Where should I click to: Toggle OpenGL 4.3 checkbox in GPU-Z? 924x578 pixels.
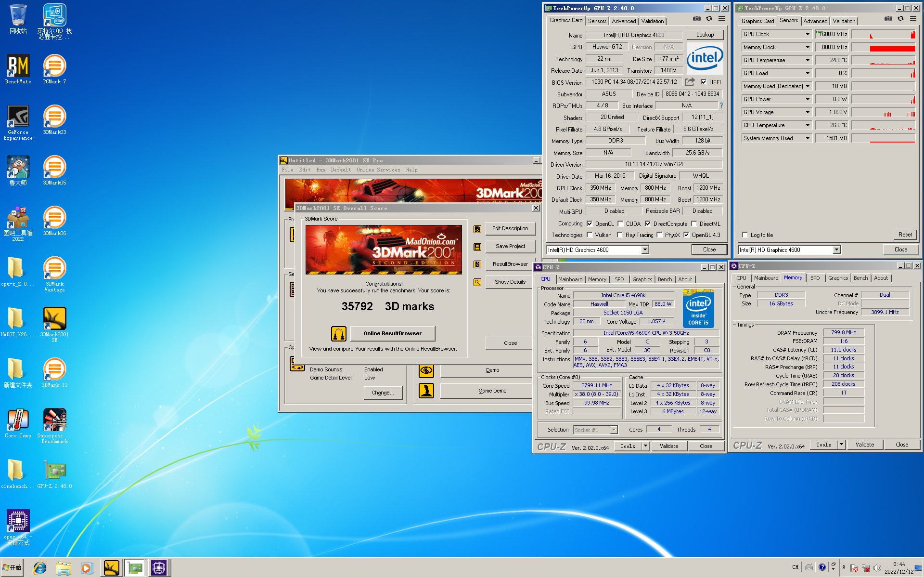coord(686,235)
